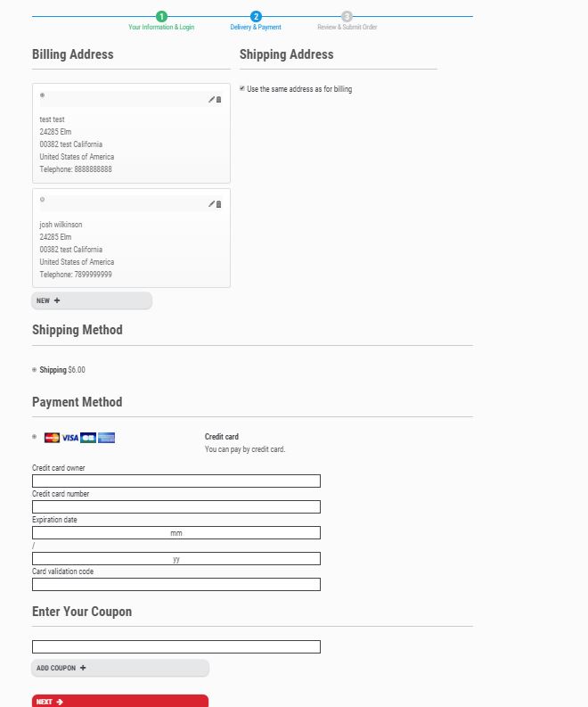Open the Delivery & Payment step
Viewport: 588px width, 707px height.
pos(256,17)
